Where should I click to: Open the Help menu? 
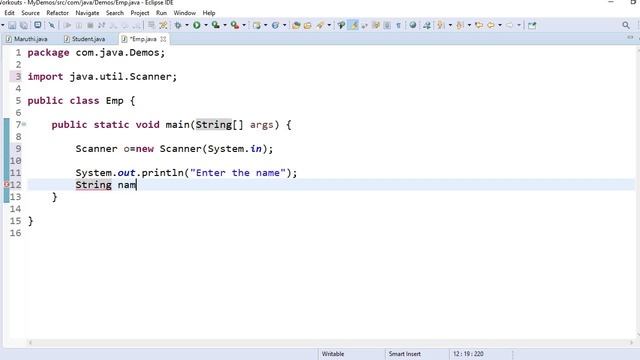click(x=209, y=13)
